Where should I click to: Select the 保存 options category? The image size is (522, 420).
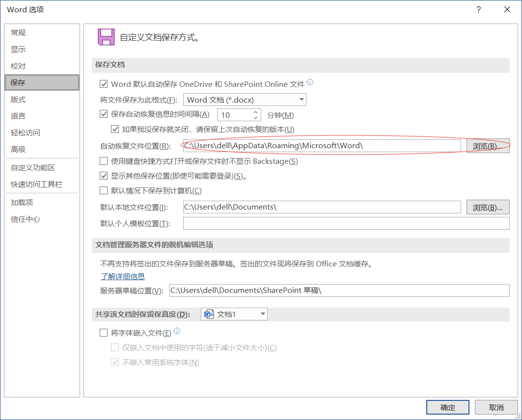pyautogui.click(x=42, y=82)
